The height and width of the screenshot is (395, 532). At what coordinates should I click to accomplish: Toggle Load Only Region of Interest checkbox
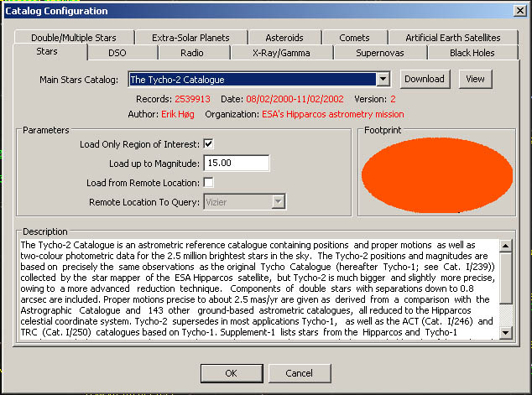pos(208,144)
